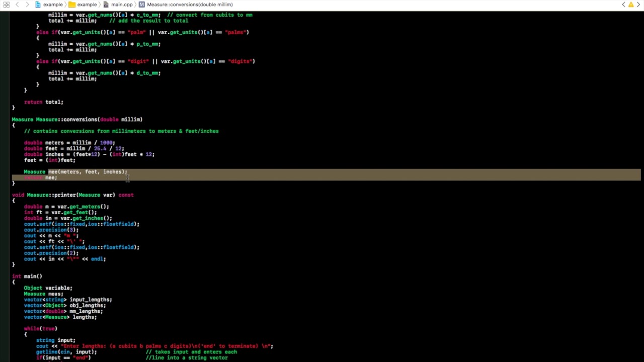Click the 'Measure Measure::conversions(double millim)' signature
The height and width of the screenshot is (362, 644).
point(77,120)
